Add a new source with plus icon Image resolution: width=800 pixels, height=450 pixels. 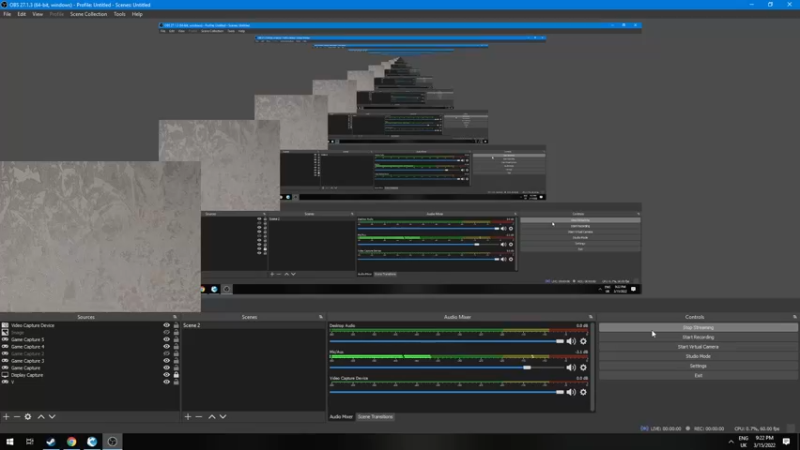pos(6,417)
